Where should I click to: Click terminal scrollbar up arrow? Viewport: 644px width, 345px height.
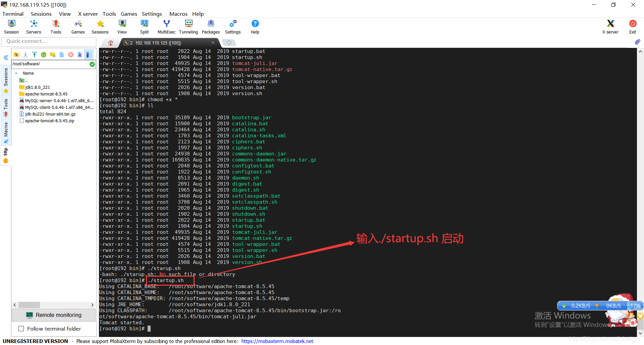(x=641, y=51)
